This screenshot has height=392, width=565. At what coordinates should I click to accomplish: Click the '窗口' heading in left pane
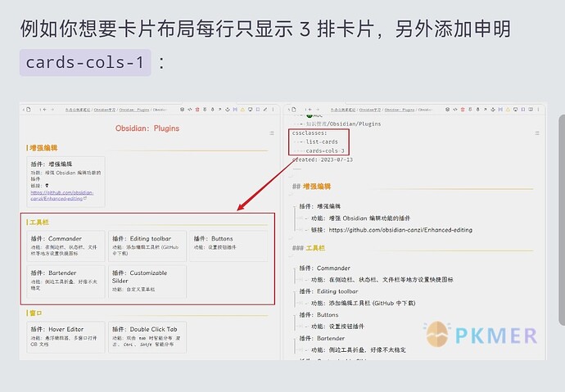36,313
